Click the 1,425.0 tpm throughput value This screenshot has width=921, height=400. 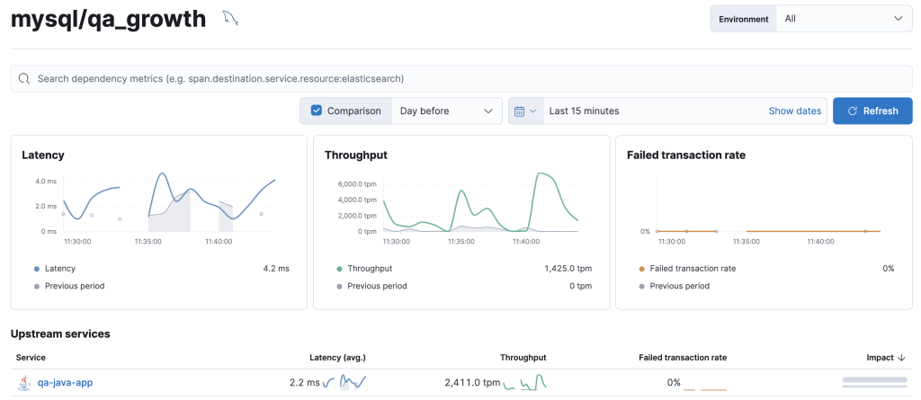click(568, 268)
